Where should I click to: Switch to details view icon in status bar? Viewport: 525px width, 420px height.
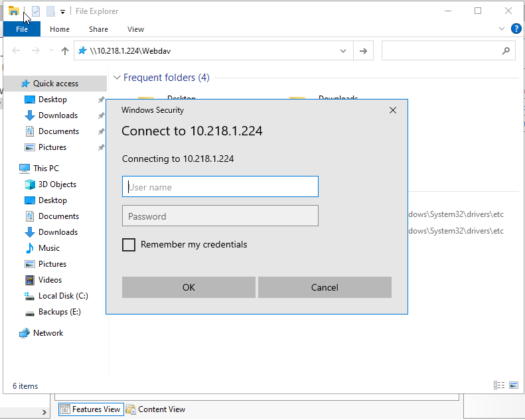pos(499,385)
